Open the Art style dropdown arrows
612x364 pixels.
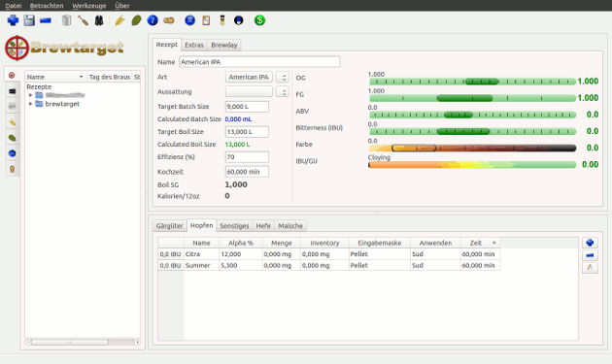(x=283, y=78)
